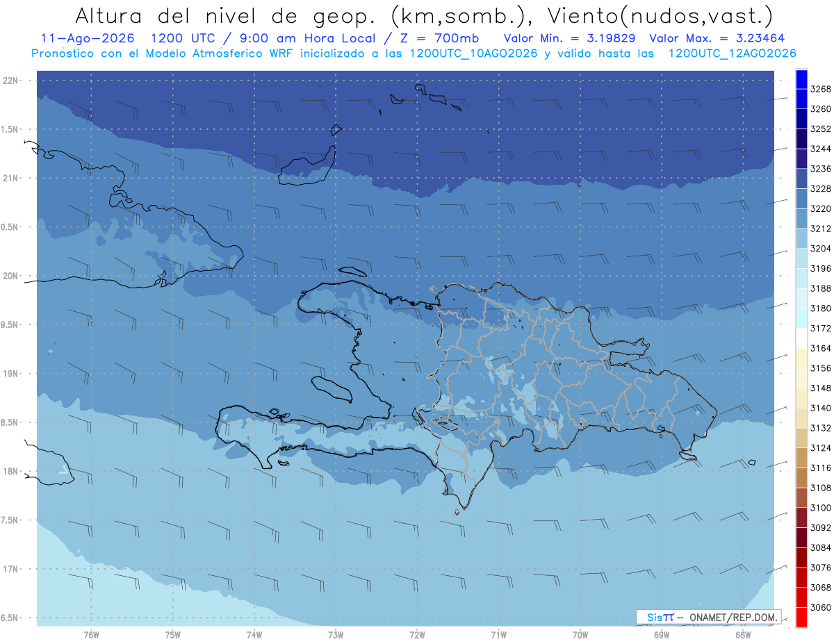The image size is (834, 644).
Task: Click the colorbar label 3172
Action: pos(821,329)
